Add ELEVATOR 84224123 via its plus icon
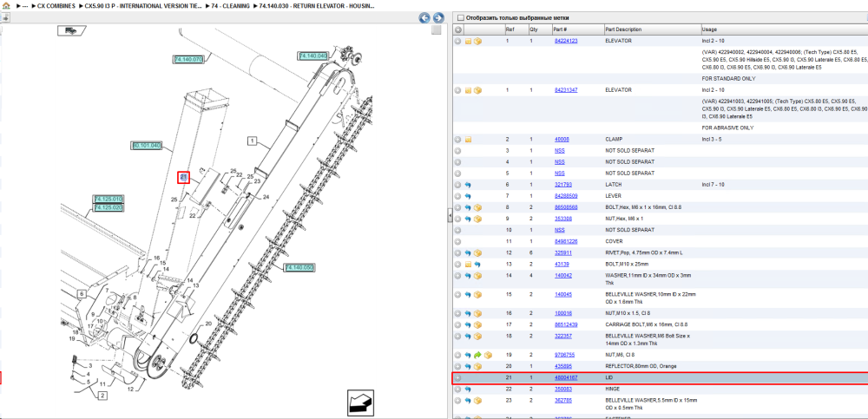Screen dimensions: 868x419 tap(457, 41)
